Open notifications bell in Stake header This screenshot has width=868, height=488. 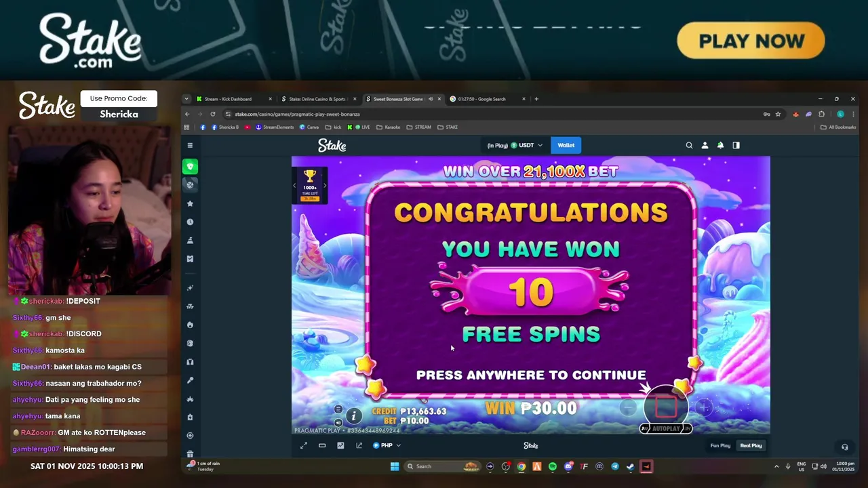coord(720,145)
